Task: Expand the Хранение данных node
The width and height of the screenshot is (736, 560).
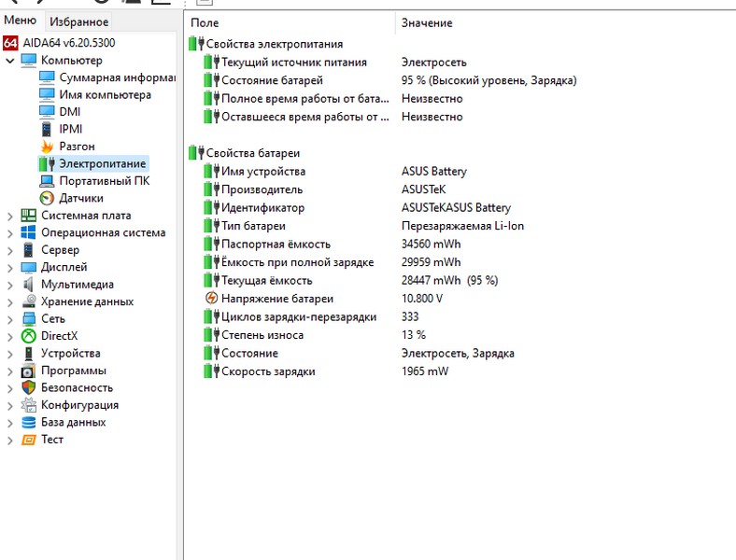Action: 10,301
